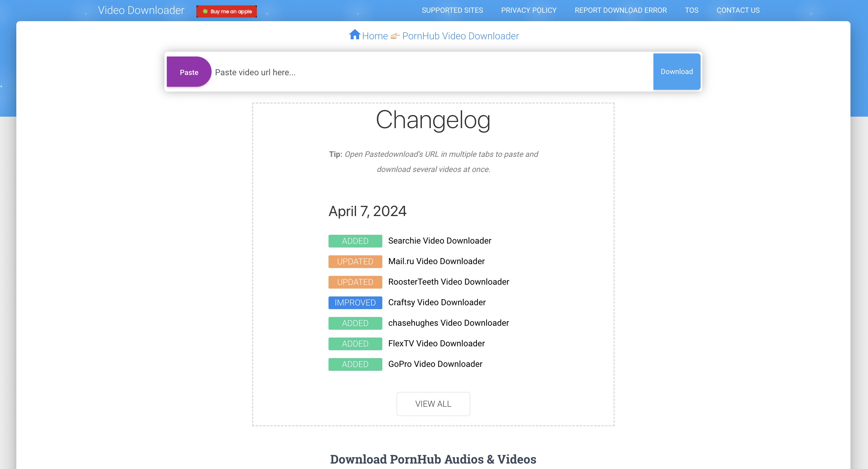Click the Buy me an apple banner
The height and width of the screenshot is (469, 868).
coord(226,11)
